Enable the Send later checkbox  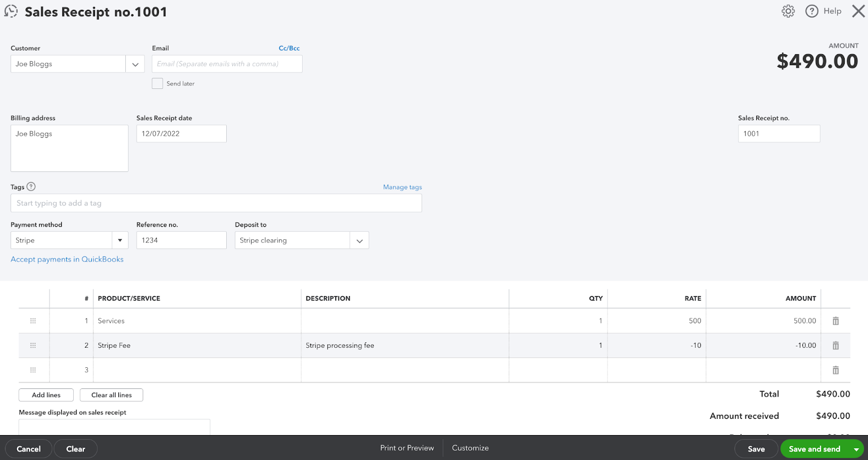pyautogui.click(x=157, y=84)
